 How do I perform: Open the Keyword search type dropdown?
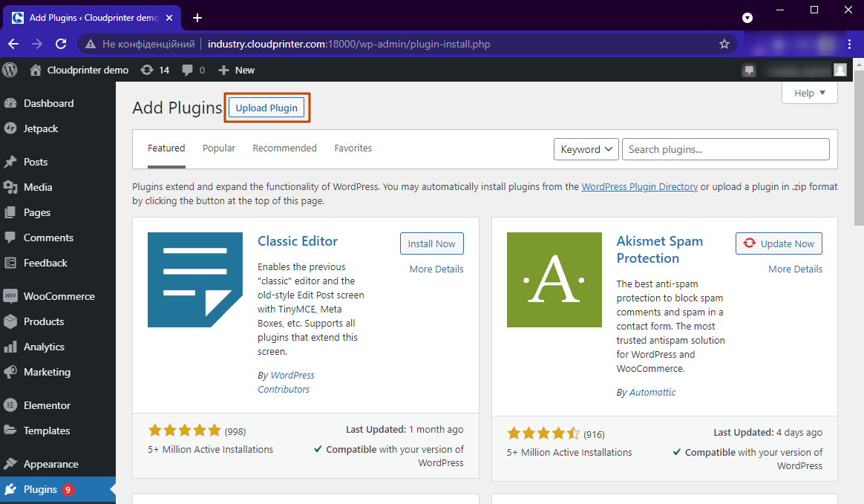(x=586, y=149)
